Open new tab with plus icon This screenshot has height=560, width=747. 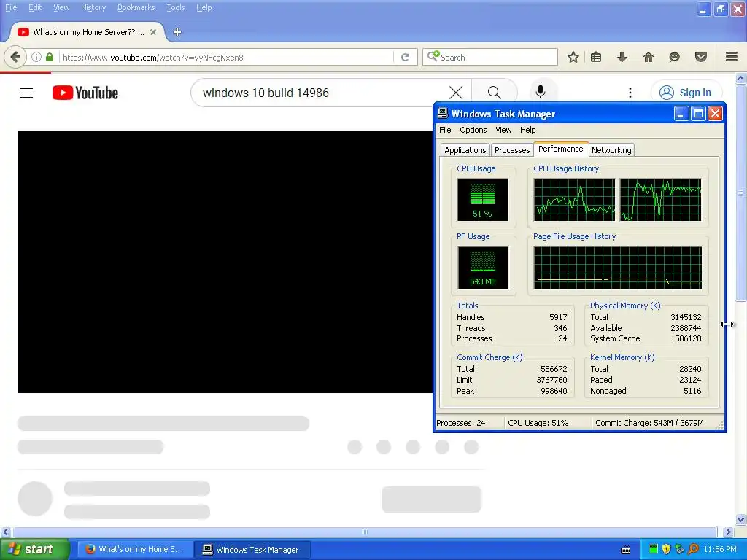click(x=177, y=32)
